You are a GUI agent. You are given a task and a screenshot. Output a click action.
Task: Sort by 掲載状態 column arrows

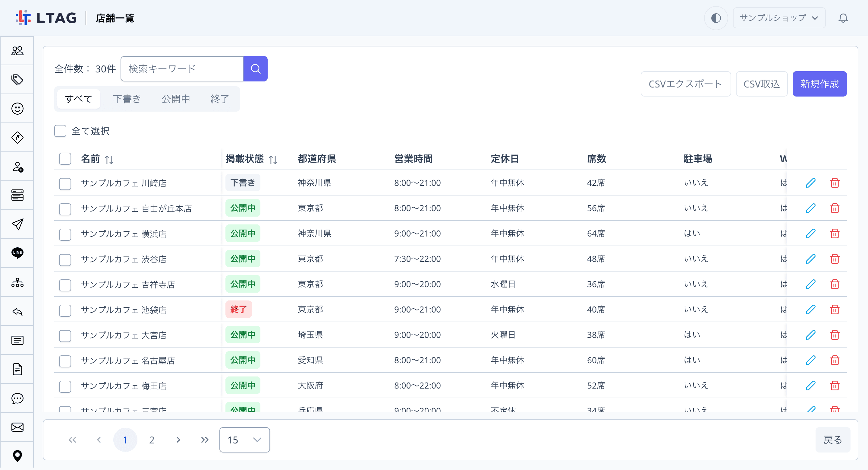coord(273,159)
